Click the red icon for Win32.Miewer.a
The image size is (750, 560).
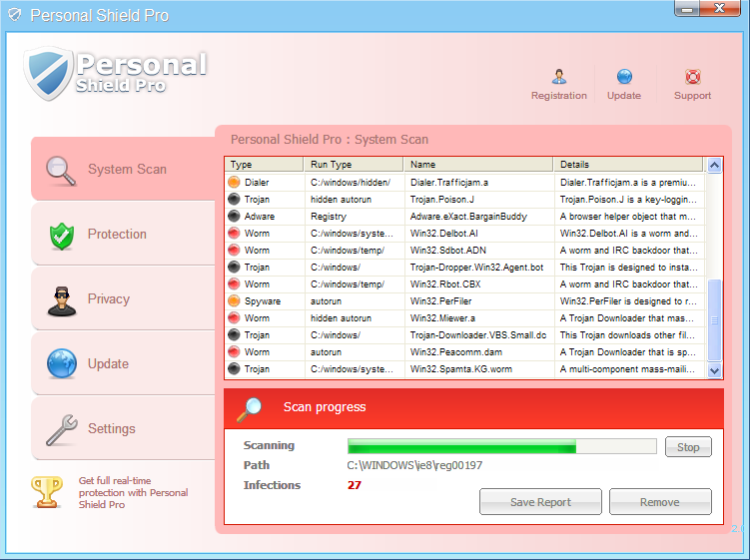pyautogui.click(x=234, y=318)
